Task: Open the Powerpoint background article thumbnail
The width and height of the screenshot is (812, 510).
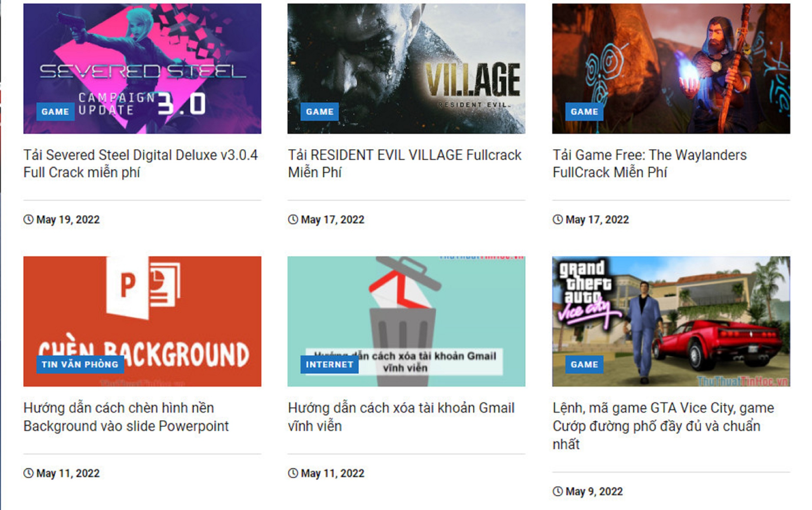Action: [142, 321]
